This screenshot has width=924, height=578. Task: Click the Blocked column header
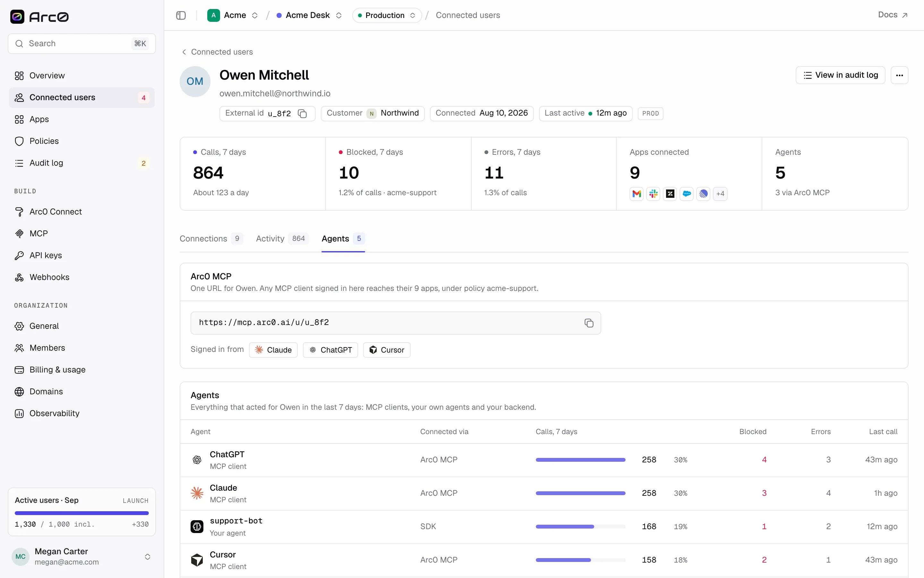pos(753,432)
